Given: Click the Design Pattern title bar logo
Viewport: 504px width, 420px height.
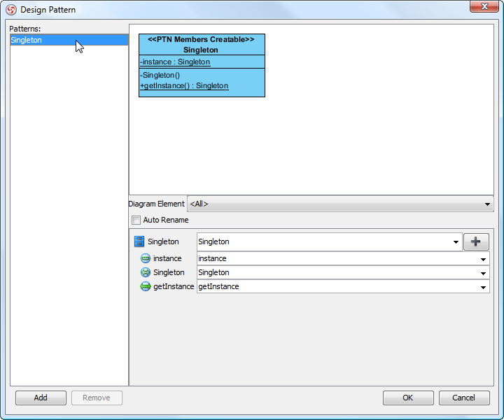Looking at the screenshot, I should pyautogui.click(x=11, y=10).
